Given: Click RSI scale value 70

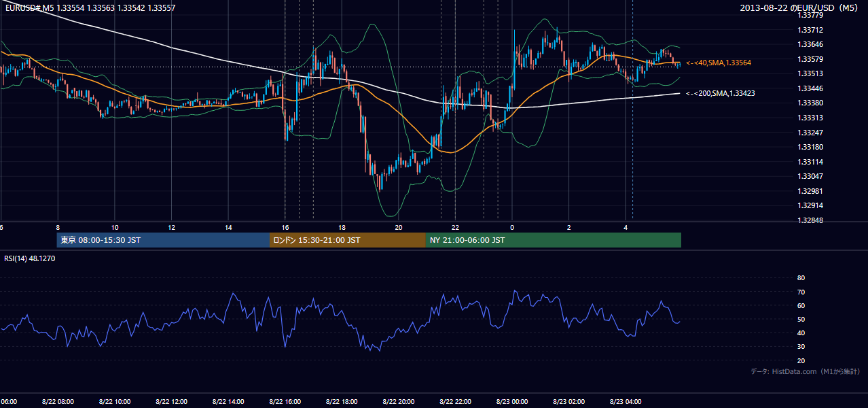Looking at the screenshot, I should coord(801,292).
